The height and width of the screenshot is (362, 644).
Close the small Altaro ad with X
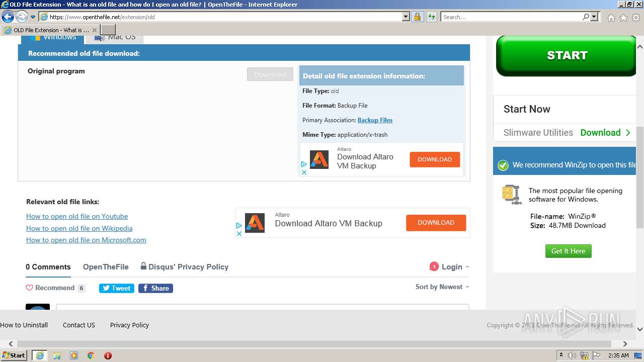pyautogui.click(x=304, y=172)
